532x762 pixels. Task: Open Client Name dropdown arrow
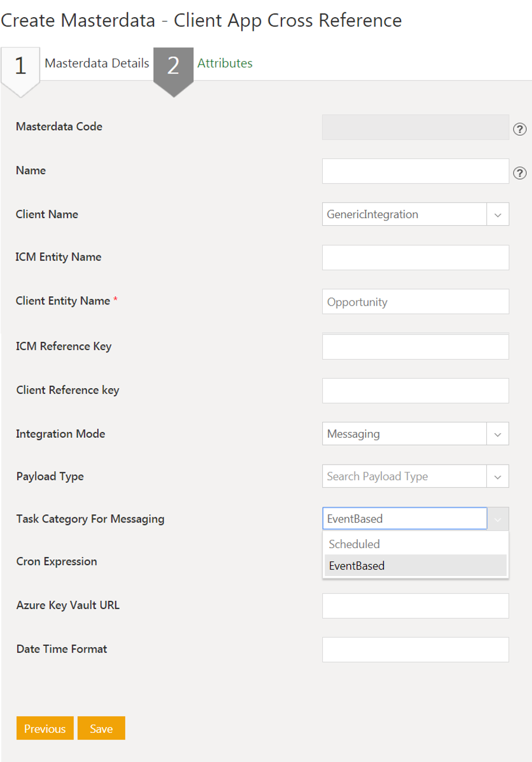[x=498, y=214]
